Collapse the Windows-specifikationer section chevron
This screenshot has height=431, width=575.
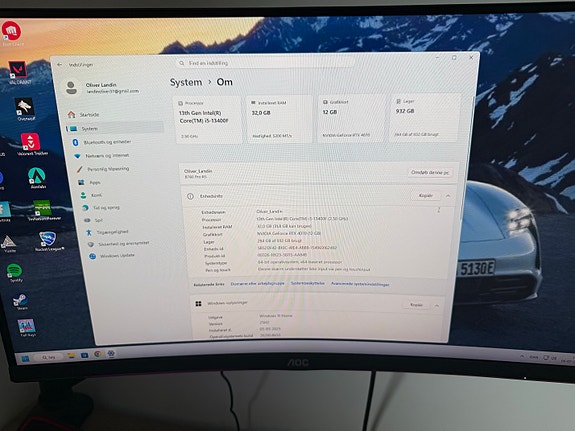click(437, 305)
